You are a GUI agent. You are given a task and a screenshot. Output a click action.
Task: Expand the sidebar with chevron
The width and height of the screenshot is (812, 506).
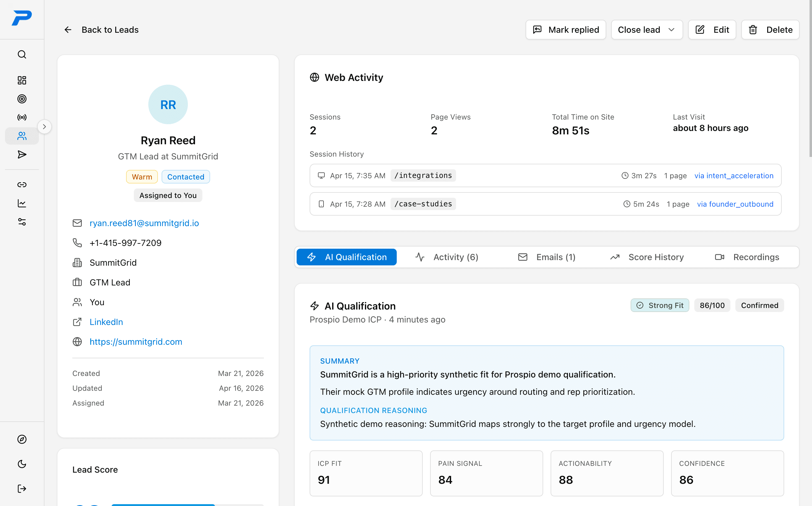pyautogui.click(x=44, y=127)
